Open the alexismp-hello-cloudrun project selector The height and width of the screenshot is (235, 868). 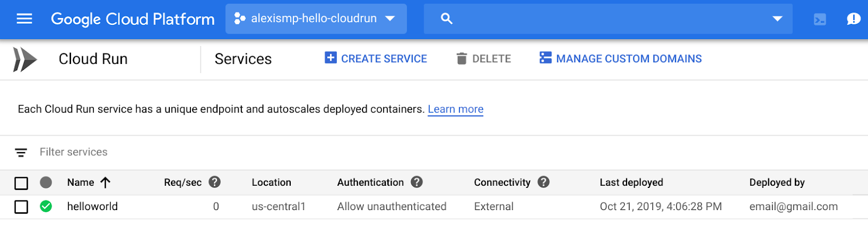(x=316, y=19)
